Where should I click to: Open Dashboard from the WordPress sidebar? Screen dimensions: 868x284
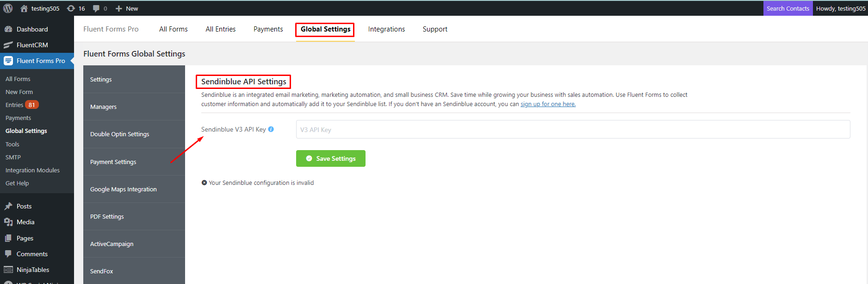pyautogui.click(x=32, y=29)
